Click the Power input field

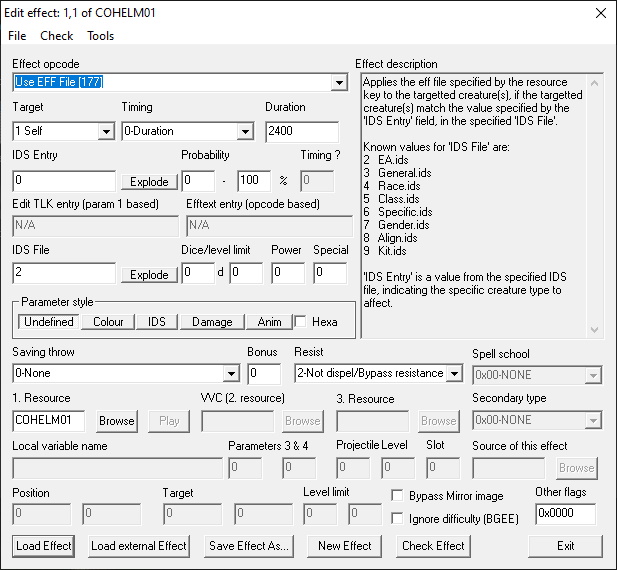[288, 273]
